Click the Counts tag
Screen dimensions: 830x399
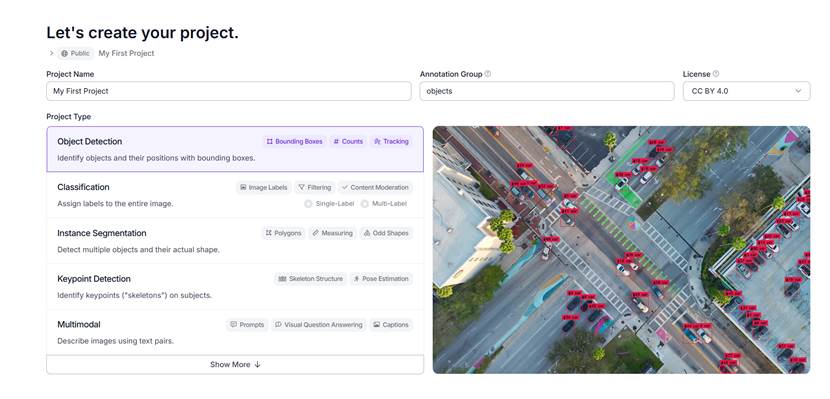(x=348, y=141)
